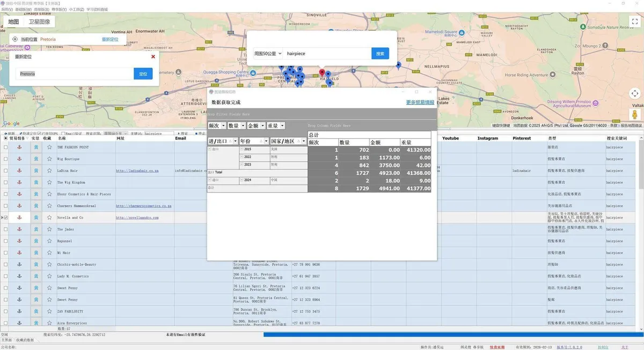Click the current location target icon
Image resolution: width=644 pixels, height=350 pixels.
point(14,39)
